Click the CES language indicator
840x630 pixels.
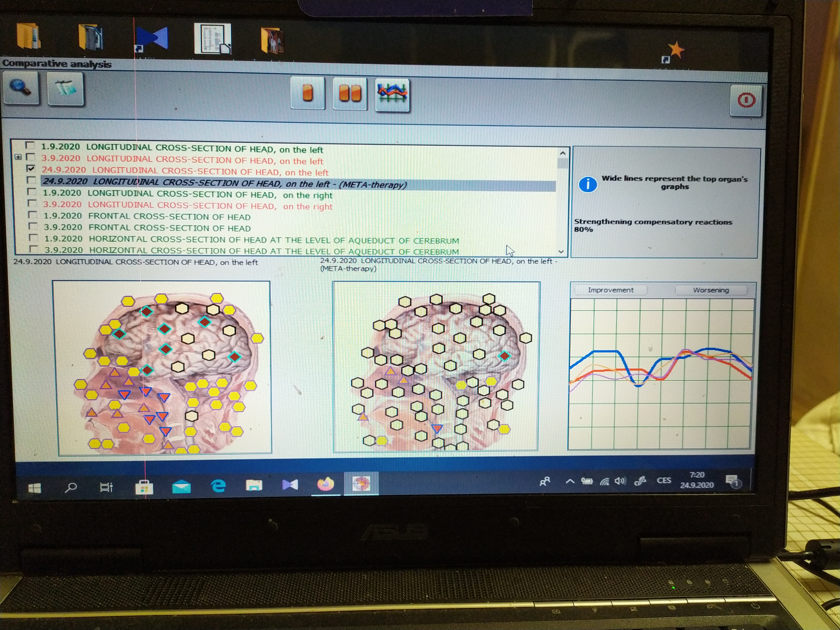tap(664, 480)
